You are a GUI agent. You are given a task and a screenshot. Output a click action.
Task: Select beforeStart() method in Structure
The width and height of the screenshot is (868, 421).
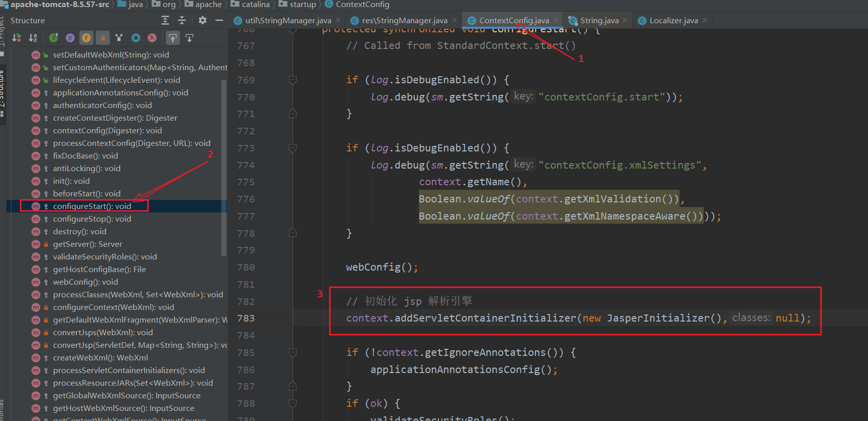86,193
